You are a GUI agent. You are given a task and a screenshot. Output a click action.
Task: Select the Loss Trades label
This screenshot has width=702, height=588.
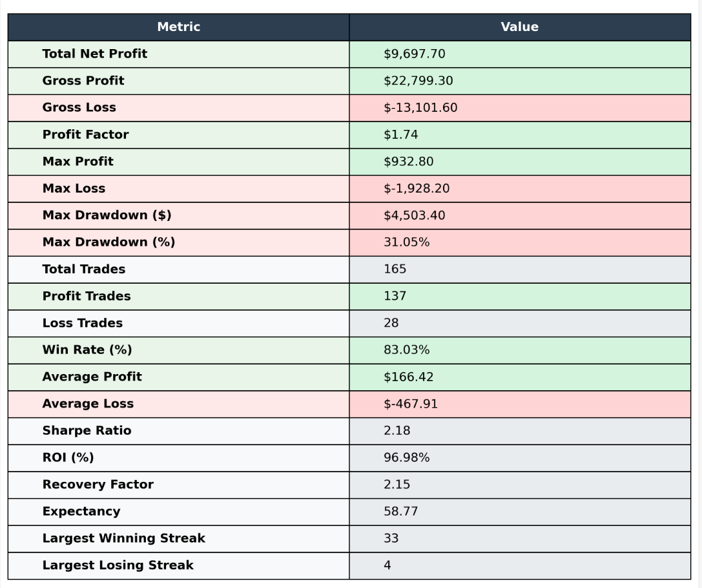[82, 323]
